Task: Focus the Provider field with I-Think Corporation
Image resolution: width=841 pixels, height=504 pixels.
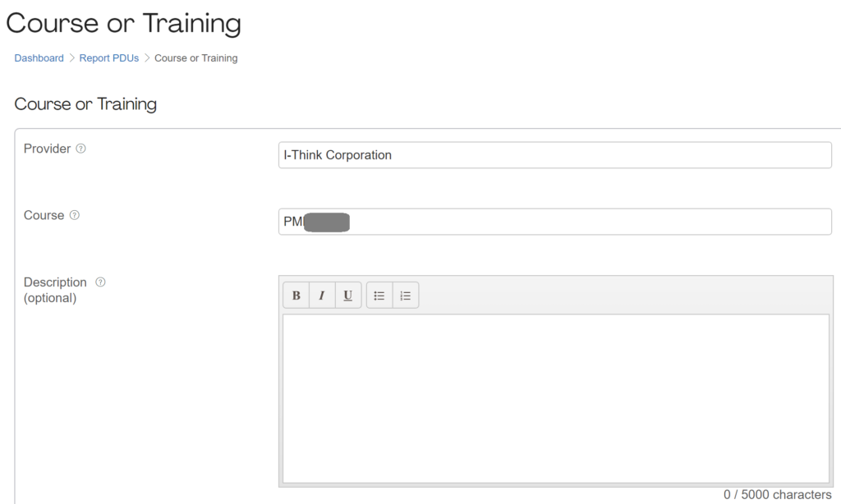Action: 554,155
